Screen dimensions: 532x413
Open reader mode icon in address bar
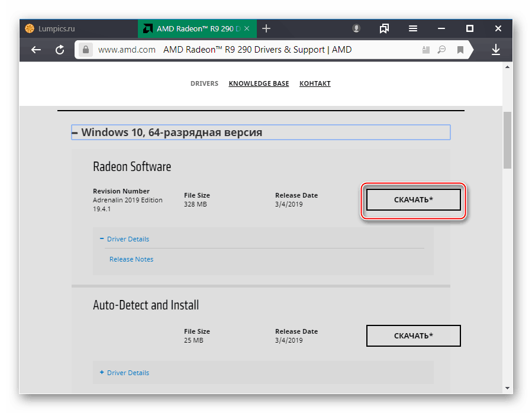(x=426, y=50)
